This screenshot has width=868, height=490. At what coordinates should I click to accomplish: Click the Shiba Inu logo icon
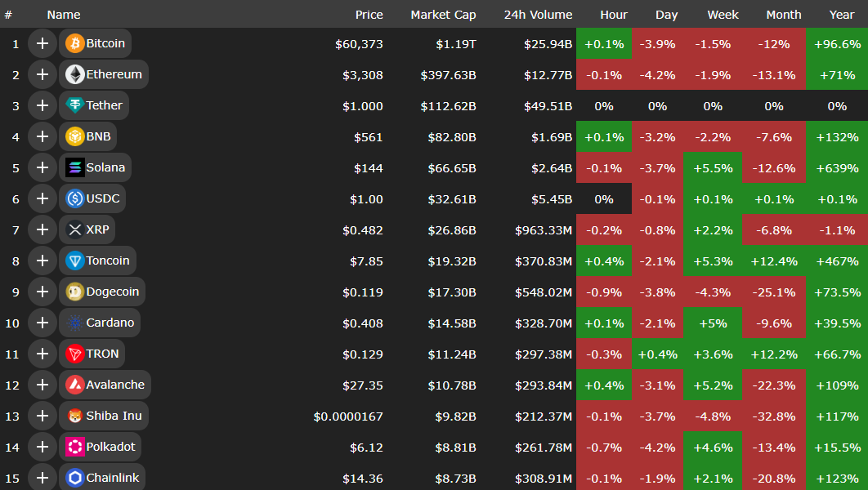click(75, 416)
